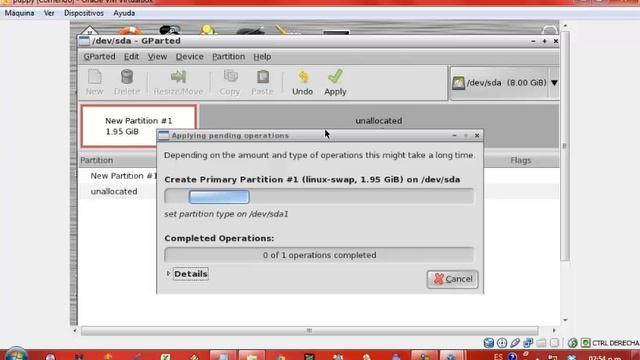Maximize the GParted window with plus button
640x360 pixels.
point(544,41)
